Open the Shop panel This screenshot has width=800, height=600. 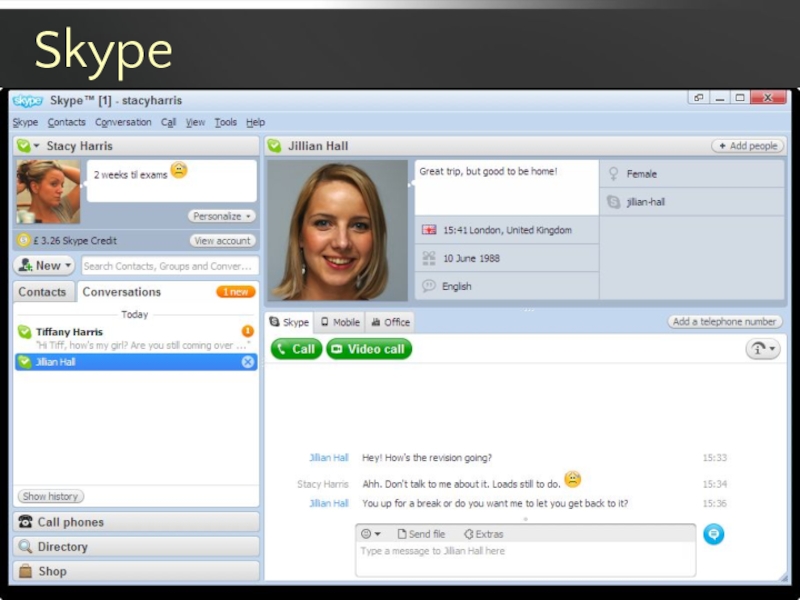tap(136, 571)
